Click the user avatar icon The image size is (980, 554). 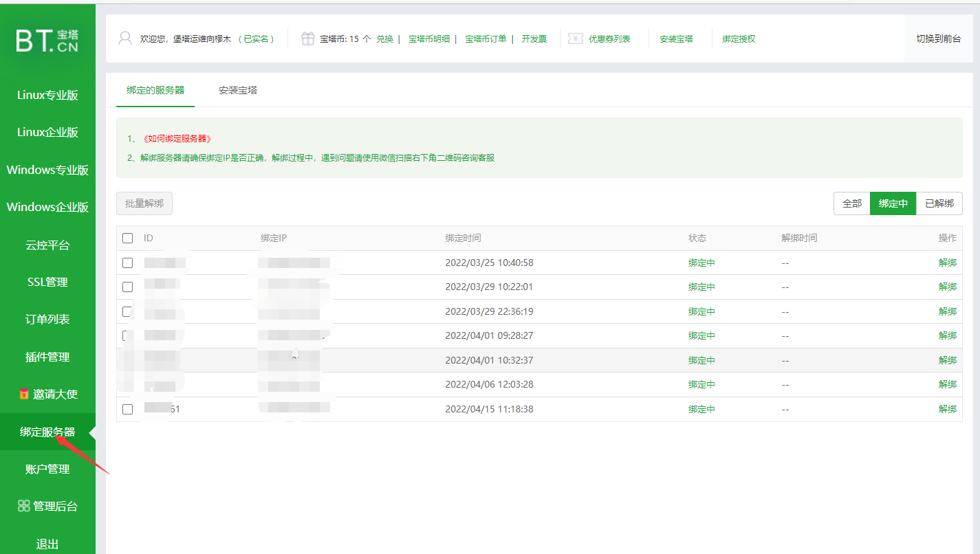click(x=125, y=38)
